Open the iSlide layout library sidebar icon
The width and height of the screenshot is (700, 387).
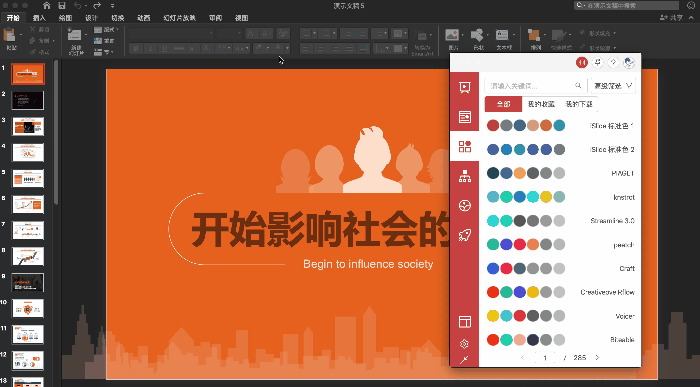coord(464,117)
